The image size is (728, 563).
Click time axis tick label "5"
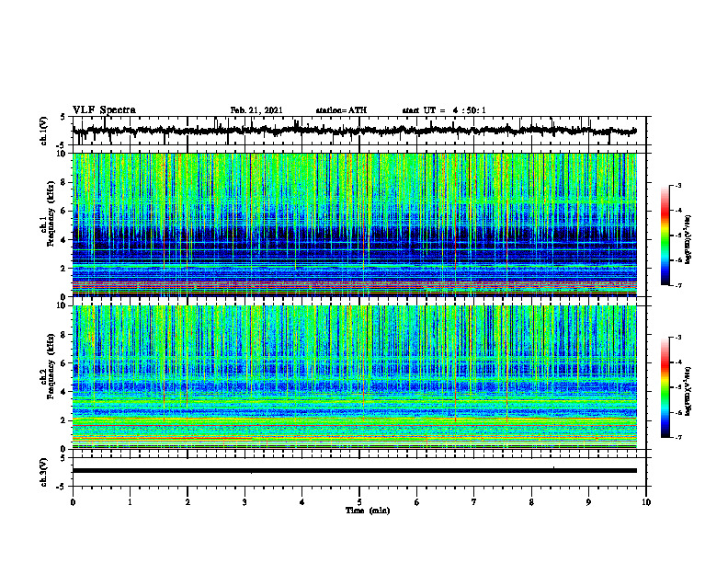click(359, 502)
